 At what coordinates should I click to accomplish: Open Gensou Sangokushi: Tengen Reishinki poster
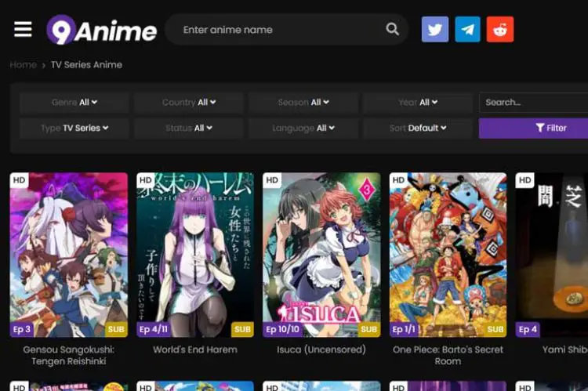69,255
